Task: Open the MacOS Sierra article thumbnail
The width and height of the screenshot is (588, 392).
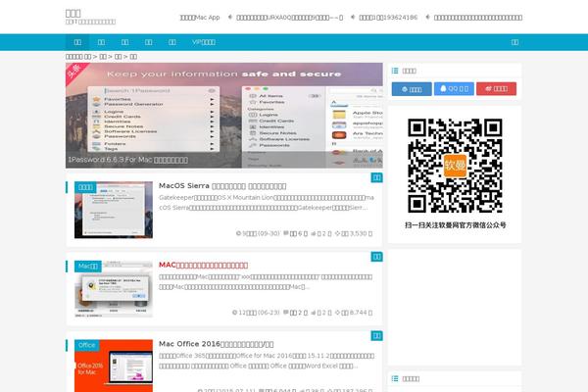Action: pos(114,210)
